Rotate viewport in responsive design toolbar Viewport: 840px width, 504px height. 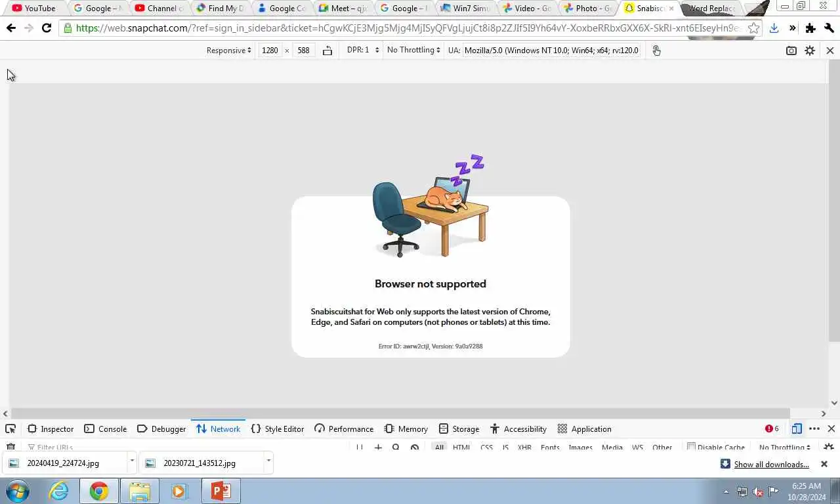[327, 51]
